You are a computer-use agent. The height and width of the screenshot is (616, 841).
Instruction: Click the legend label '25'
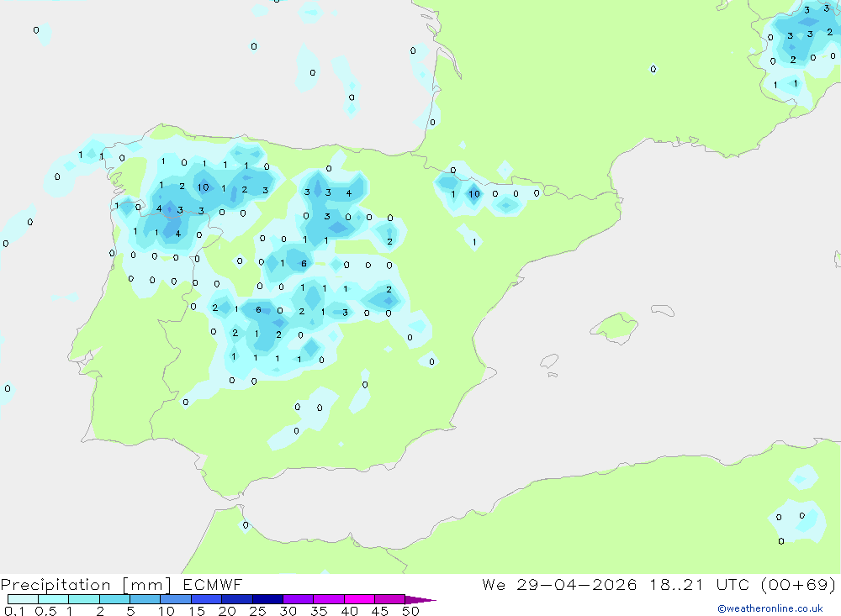pos(257,611)
